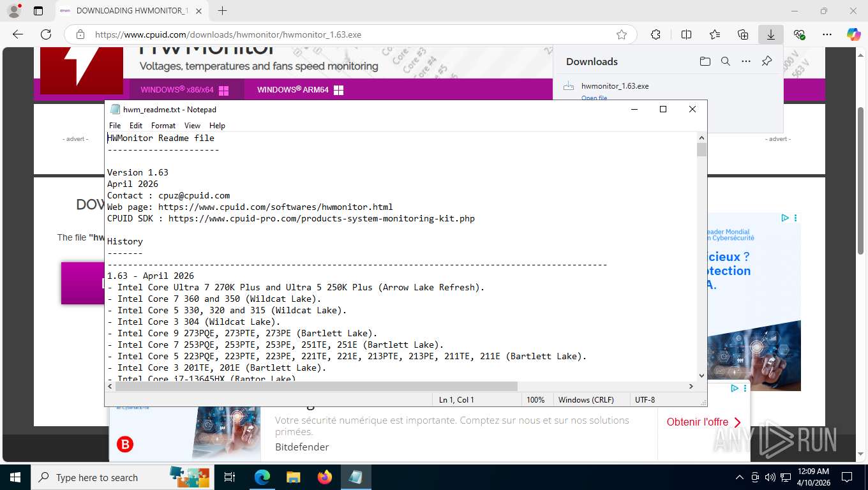Open the Notepad Edit menu
The width and height of the screenshot is (868, 490).
pos(136,126)
